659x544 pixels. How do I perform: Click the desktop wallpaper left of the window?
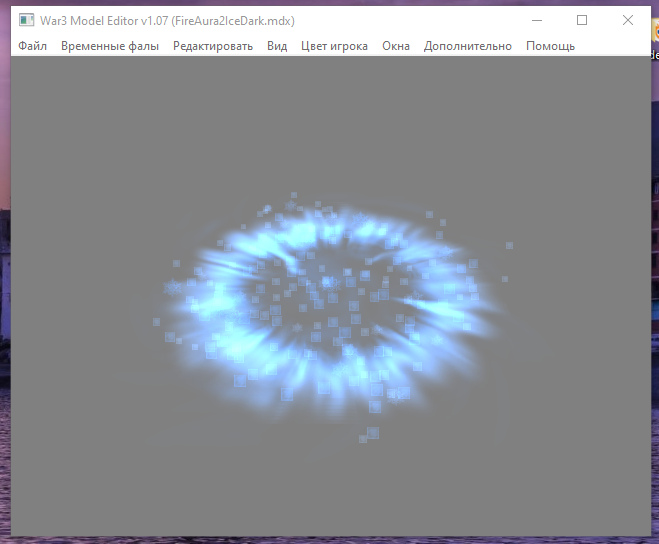pos(5,273)
